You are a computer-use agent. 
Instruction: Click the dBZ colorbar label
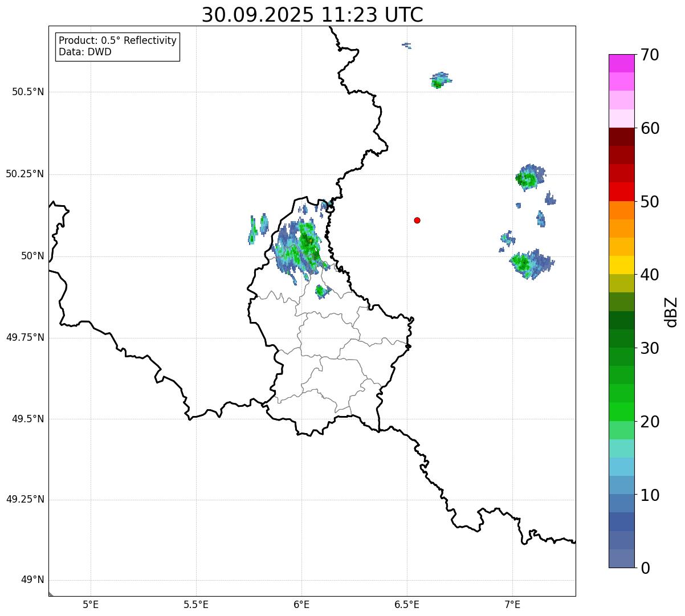pyautogui.click(x=671, y=311)
